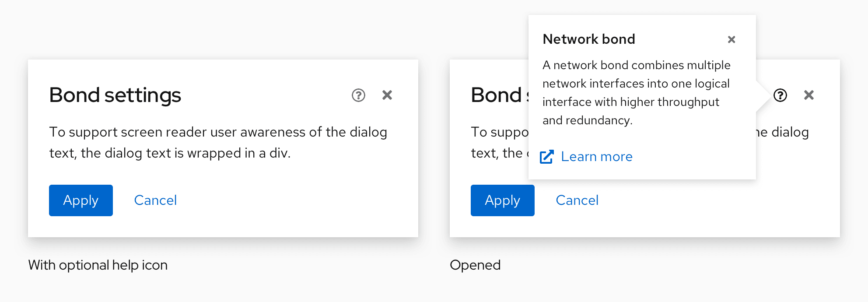Click the fully visible Bond settings title
This screenshot has height=302, width=868.
(115, 95)
